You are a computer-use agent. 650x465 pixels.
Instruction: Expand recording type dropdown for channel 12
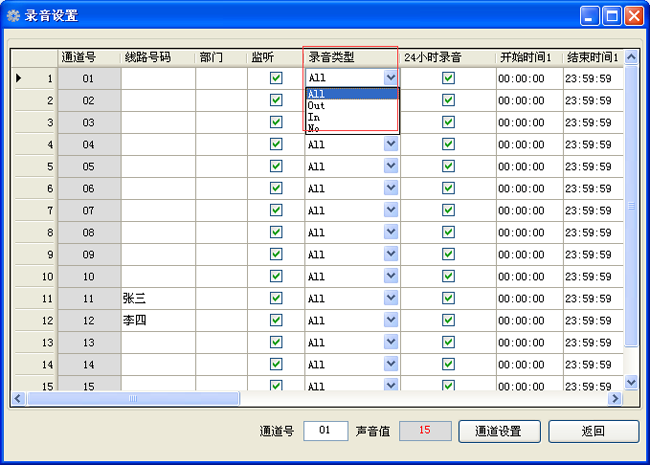pos(390,320)
